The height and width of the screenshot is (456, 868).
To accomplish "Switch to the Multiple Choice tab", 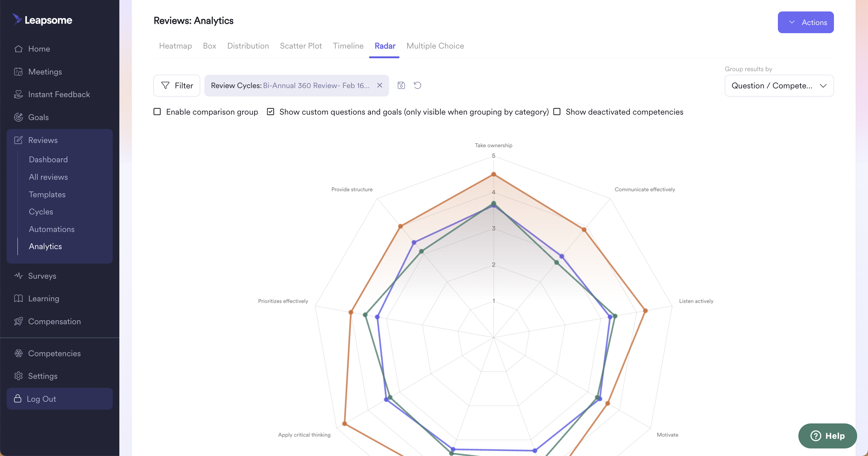I will tap(435, 46).
